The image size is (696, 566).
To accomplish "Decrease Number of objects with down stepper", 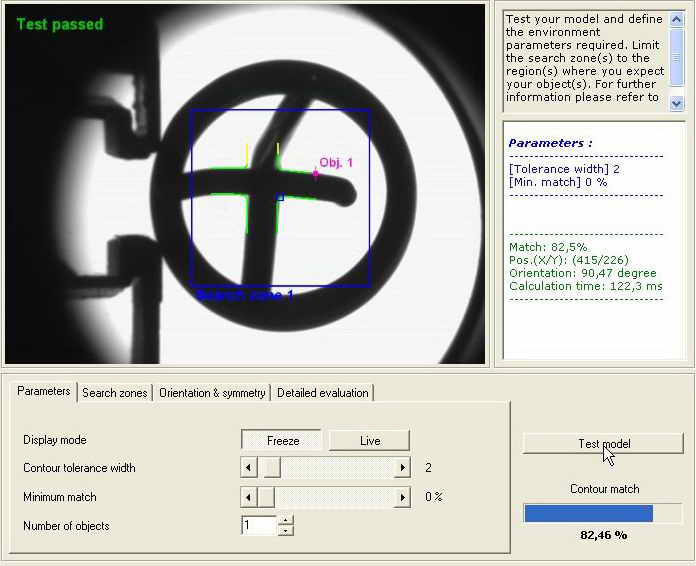I will tap(286, 531).
